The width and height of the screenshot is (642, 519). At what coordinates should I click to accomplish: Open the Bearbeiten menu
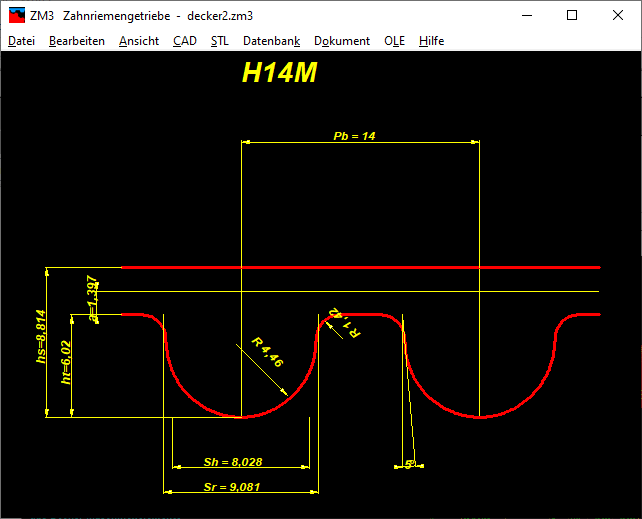[x=77, y=41]
